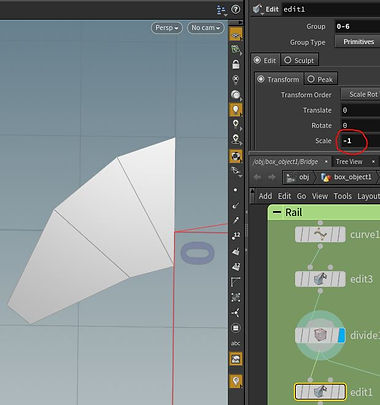
Task: Select the Sculpt radio button
Action: click(x=300, y=60)
